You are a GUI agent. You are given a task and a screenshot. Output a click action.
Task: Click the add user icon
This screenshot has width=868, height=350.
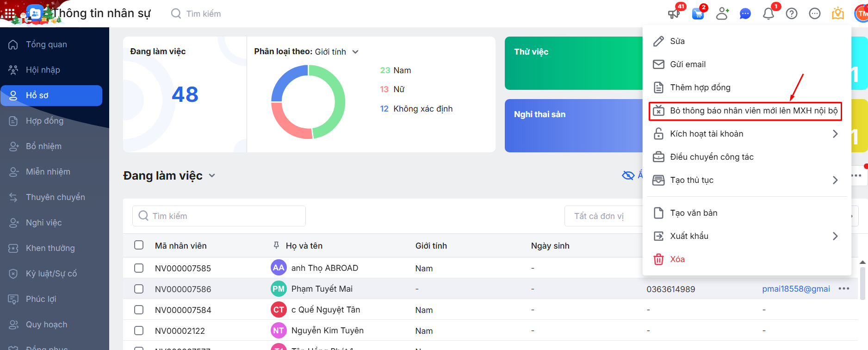(722, 13)
